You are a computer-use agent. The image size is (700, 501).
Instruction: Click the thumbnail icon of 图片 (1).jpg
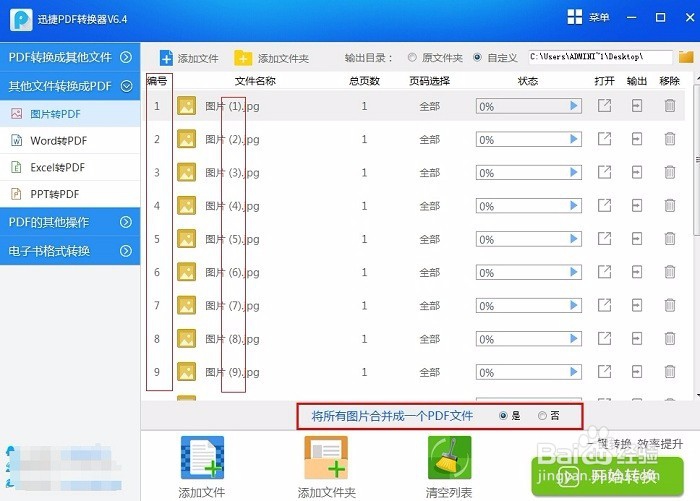[186, 106]
